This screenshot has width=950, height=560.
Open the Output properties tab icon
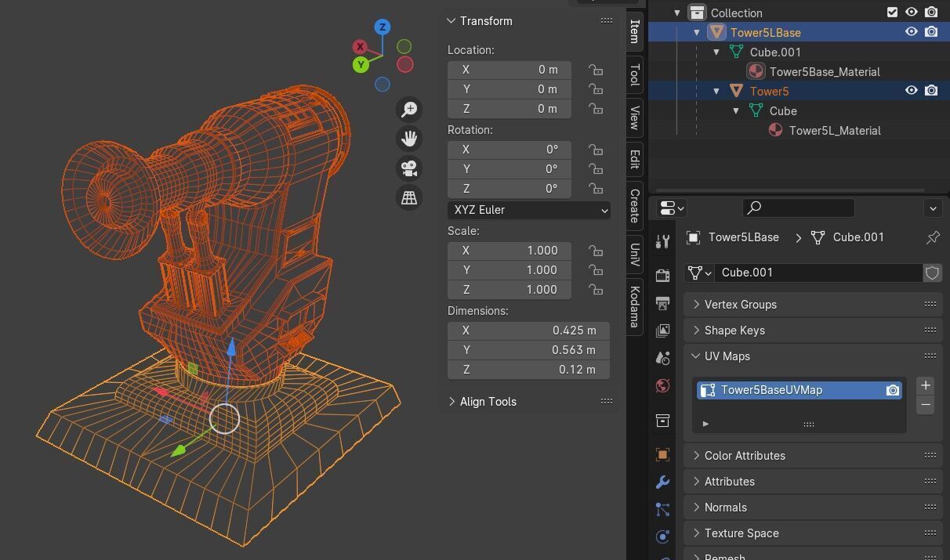click(662, 303)
